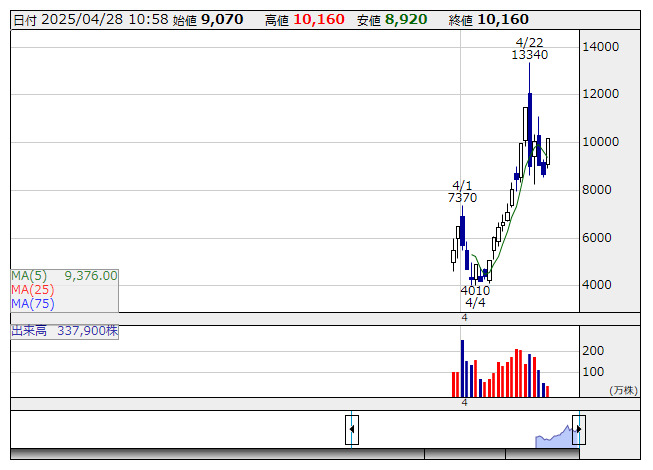
Task: Click the 100 volume axis label
Action: [x=593, y=372]
